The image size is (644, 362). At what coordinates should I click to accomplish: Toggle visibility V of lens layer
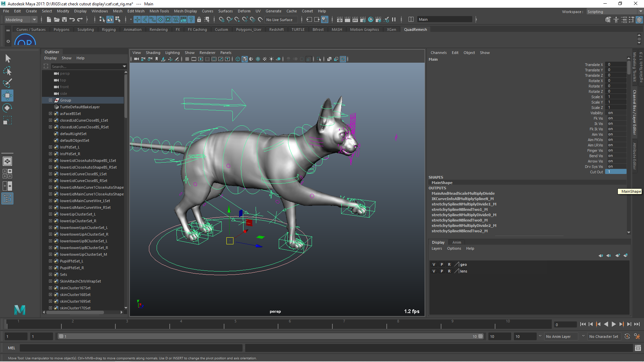434,271
